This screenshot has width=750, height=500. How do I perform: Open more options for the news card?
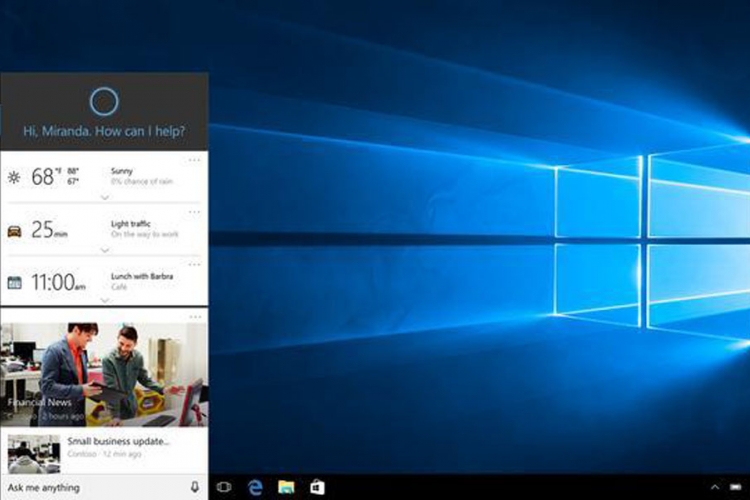(194, 317)
